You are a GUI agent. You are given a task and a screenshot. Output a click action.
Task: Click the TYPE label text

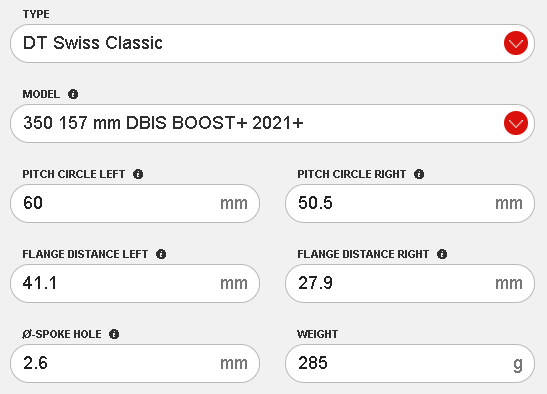(36, 14)
